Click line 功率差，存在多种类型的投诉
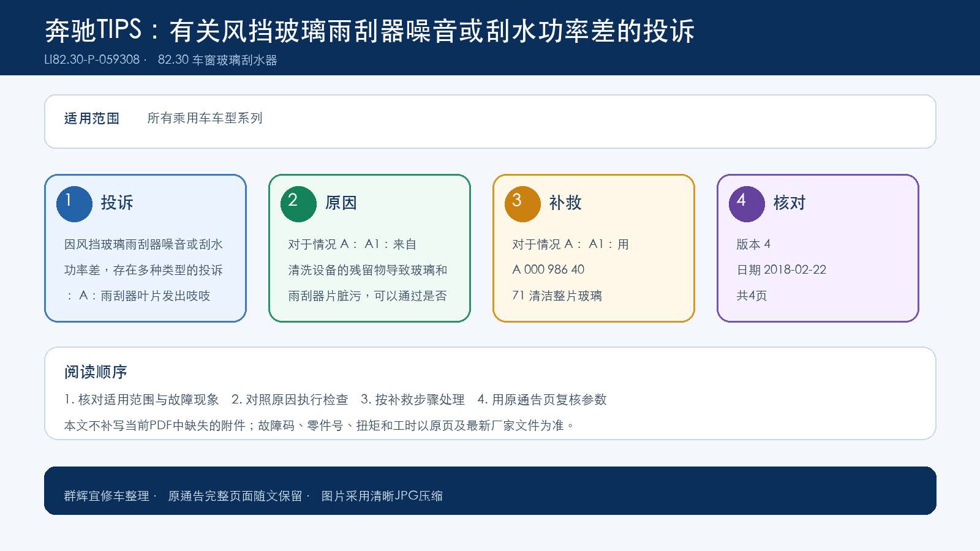This screenshot has height=551, width=980. tap(143, 270)
